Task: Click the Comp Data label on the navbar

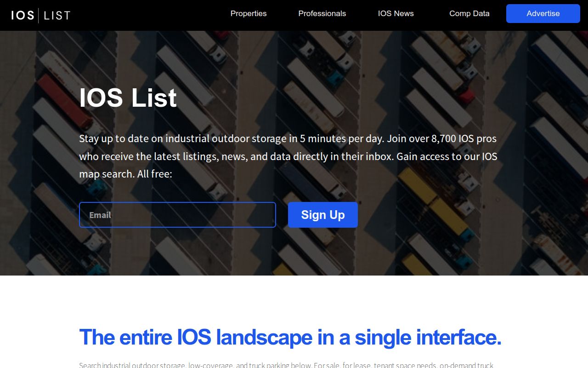Action: click(x=469, y=13)
